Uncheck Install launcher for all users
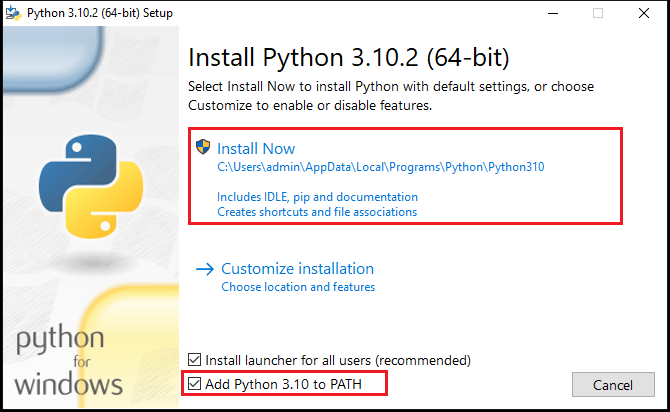This screenshot has height=412, width=670. [194, 360]
